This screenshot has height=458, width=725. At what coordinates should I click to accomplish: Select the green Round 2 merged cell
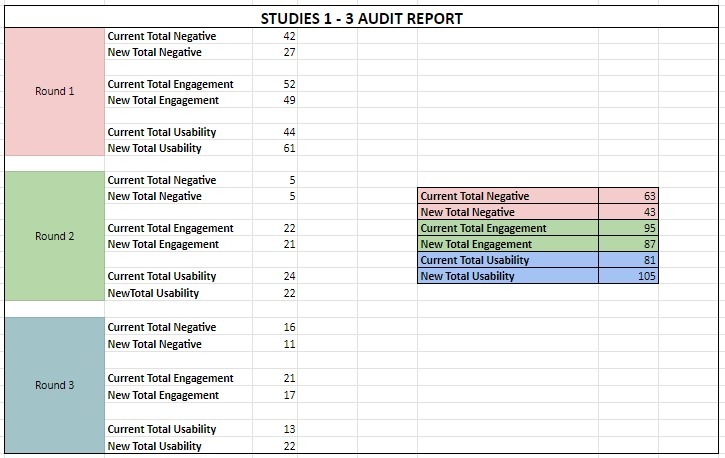(x=55, y=237)
